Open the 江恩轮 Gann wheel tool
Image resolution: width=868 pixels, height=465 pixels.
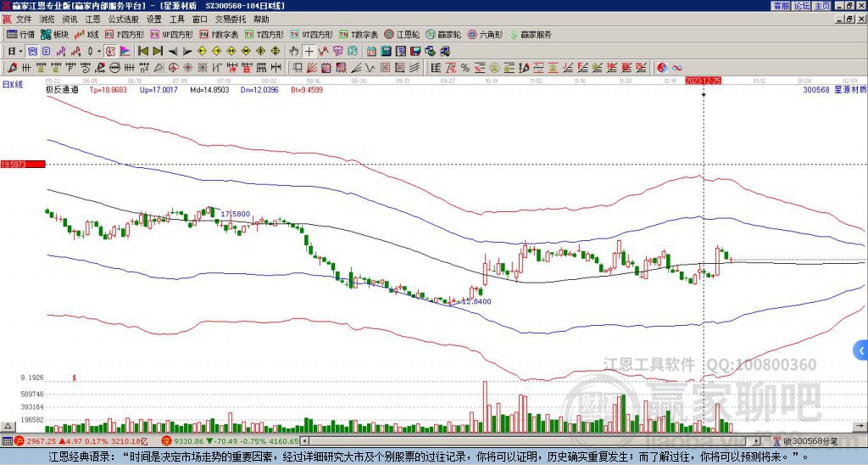[403, 34]
